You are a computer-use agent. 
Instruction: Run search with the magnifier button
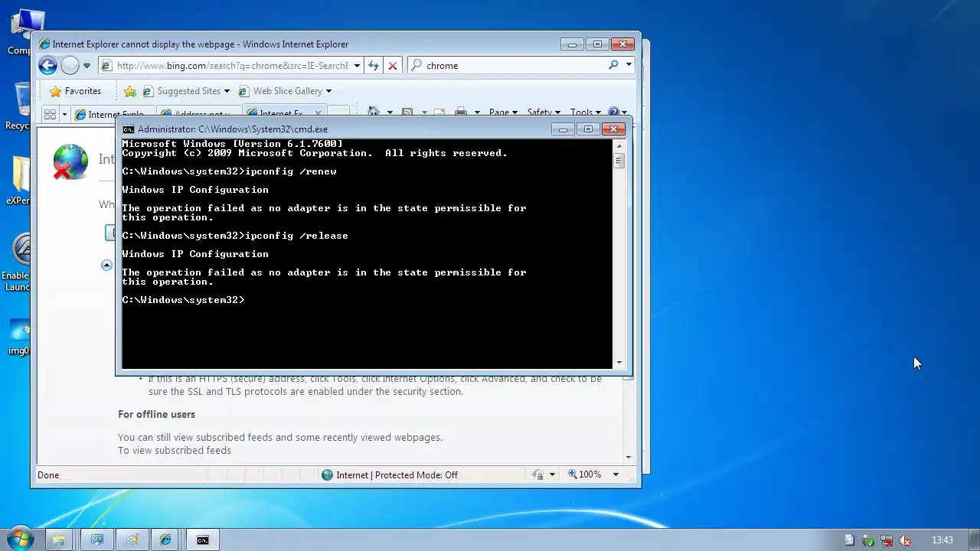(613, 65)
